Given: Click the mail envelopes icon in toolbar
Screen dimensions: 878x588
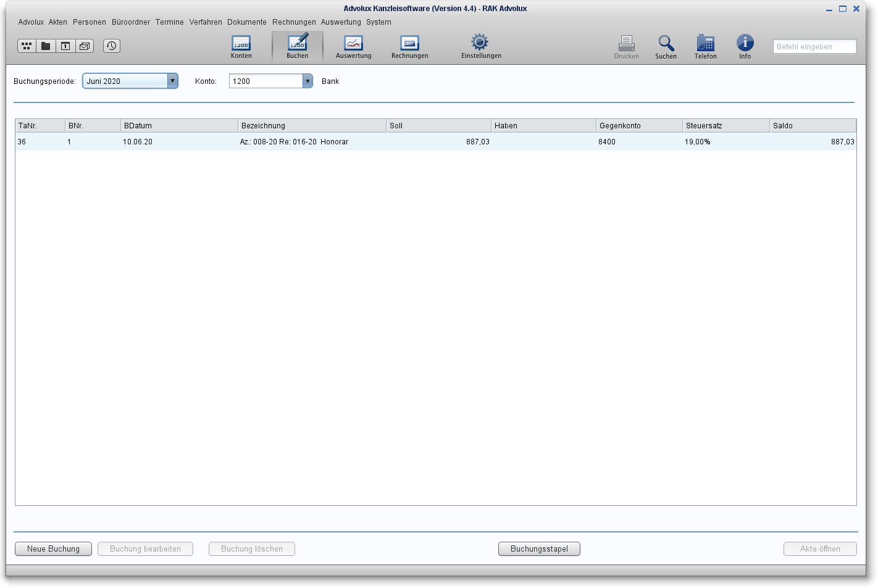Looking at the screenshot, I should click(85, 46).
